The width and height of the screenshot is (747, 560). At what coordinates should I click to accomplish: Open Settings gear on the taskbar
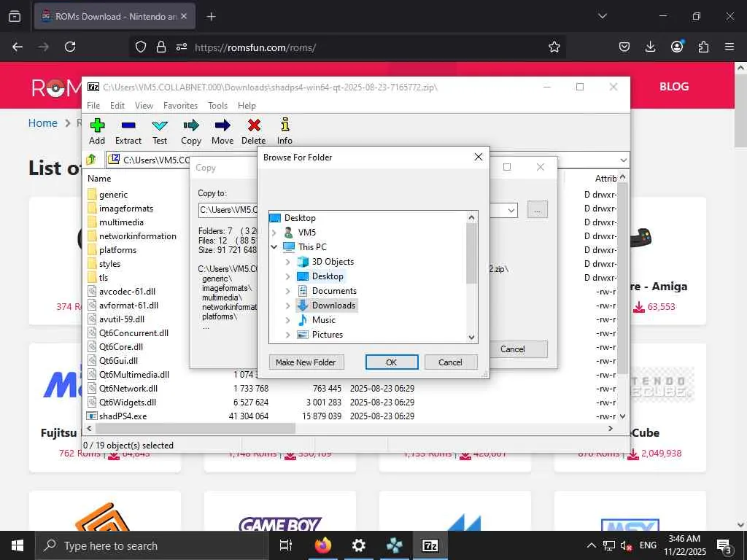tap(358, 545)
